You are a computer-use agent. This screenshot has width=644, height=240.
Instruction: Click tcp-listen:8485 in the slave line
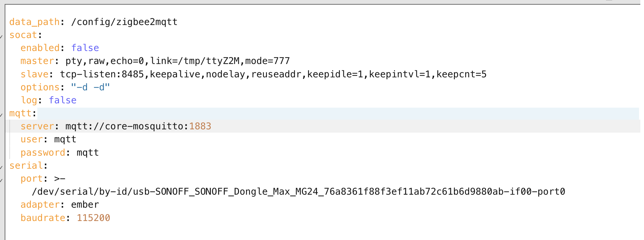pyautogui.click(x=102, y=74)
